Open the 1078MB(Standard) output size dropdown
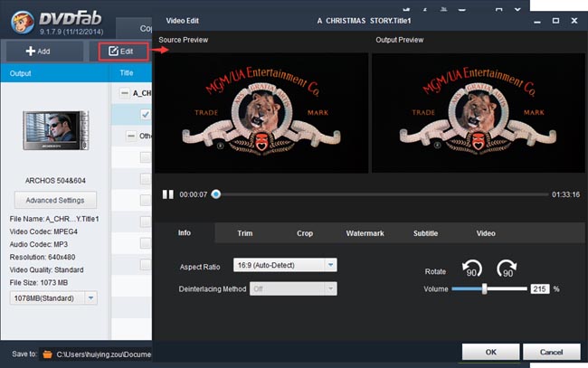Image resolution: width=588 pixels, height=368 pixels. [x=53, y=297]
